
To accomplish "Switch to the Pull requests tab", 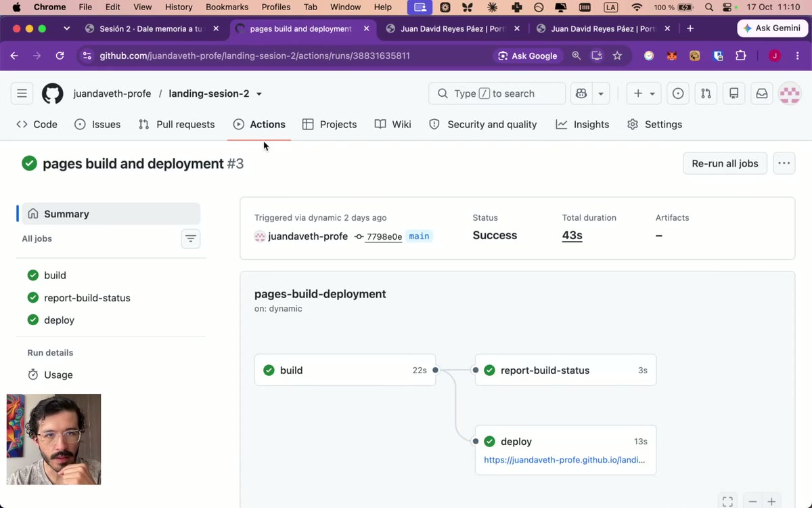I will pos(177,124).
